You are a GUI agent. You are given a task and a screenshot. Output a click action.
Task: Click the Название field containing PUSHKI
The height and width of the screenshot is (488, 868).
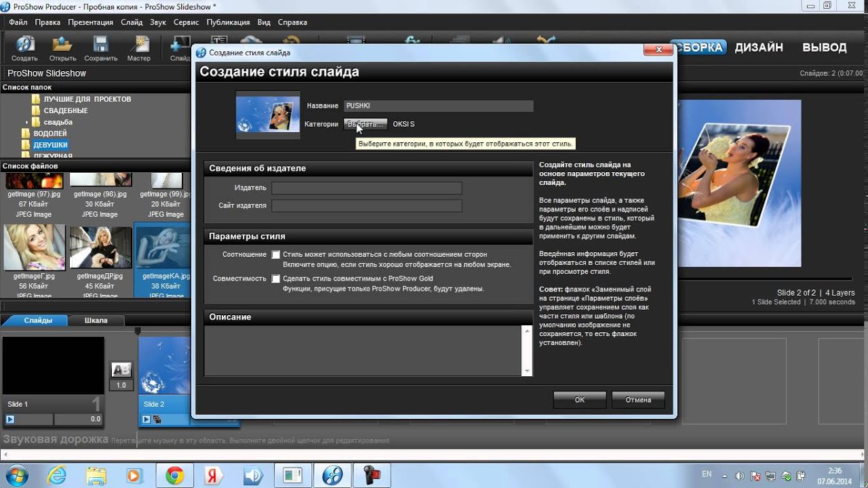tap(438, 106)
